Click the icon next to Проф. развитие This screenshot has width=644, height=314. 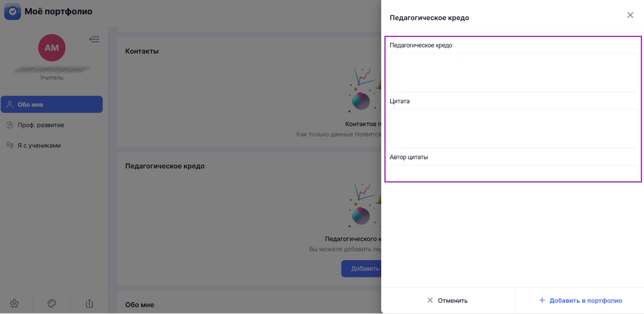[x=10, y=125]
